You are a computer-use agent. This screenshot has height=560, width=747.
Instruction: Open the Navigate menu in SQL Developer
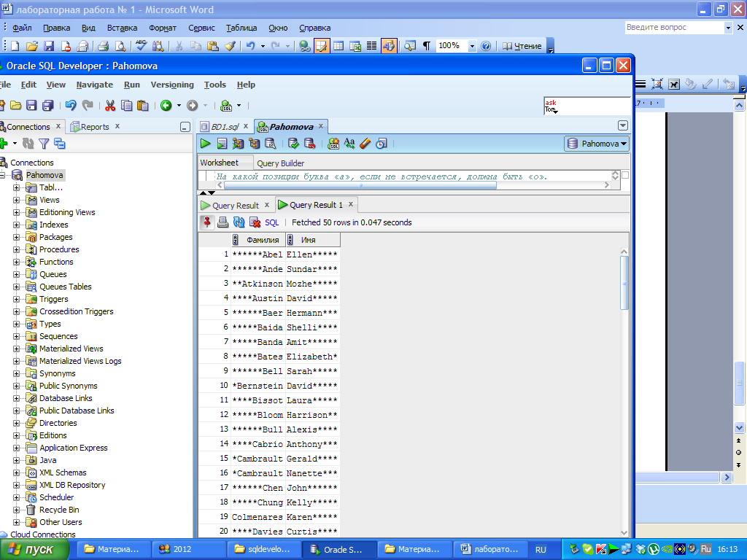pos(94,85)
